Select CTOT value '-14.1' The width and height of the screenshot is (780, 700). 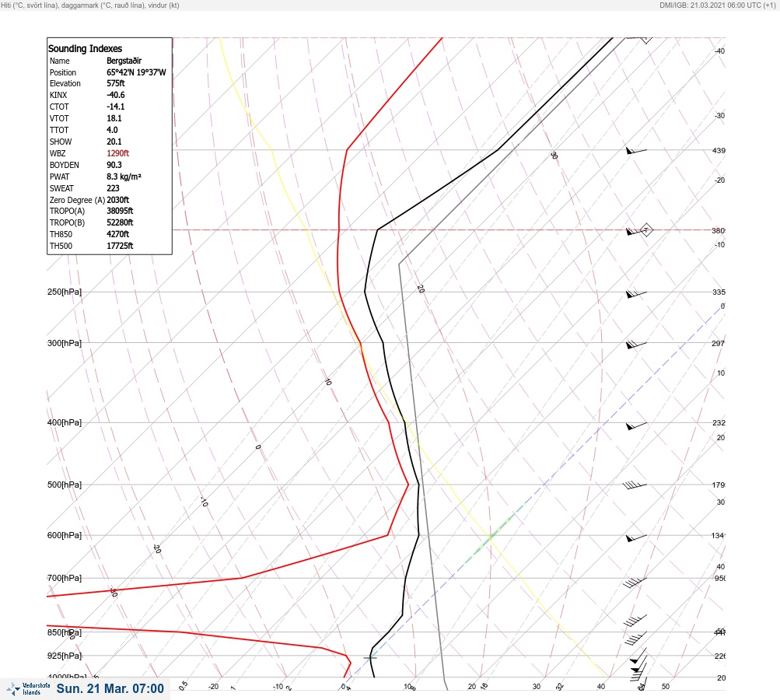click(x=115, y=107)
